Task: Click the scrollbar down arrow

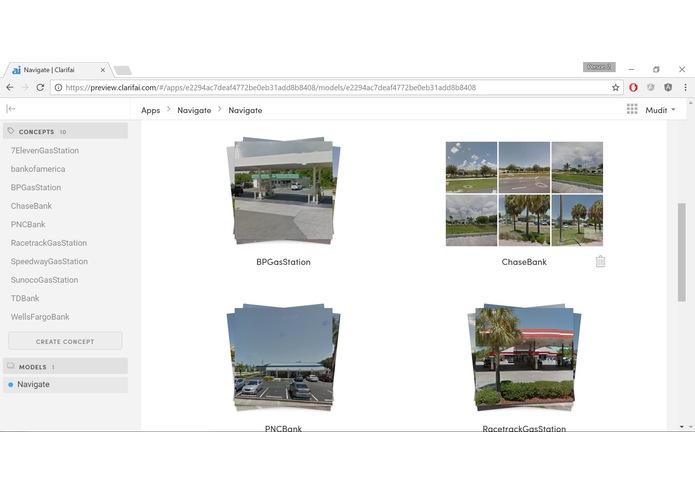Action: click(x=682, y=427)
